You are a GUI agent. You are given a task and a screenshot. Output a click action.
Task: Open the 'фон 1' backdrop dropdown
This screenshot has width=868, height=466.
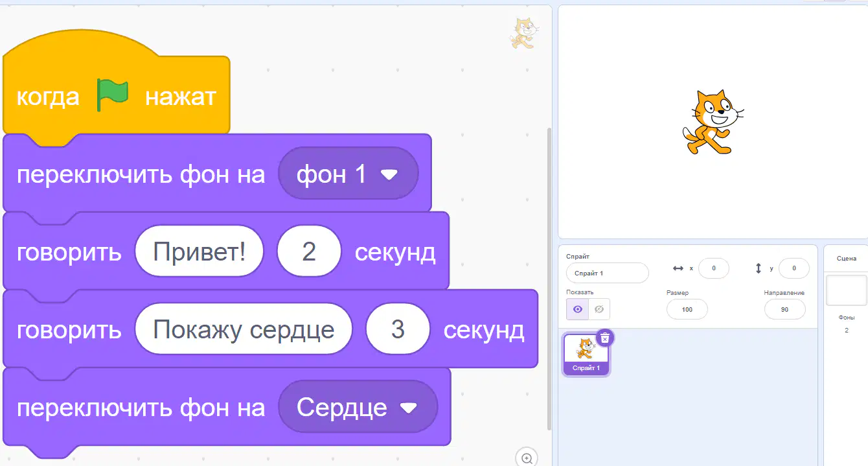[348, 174]
